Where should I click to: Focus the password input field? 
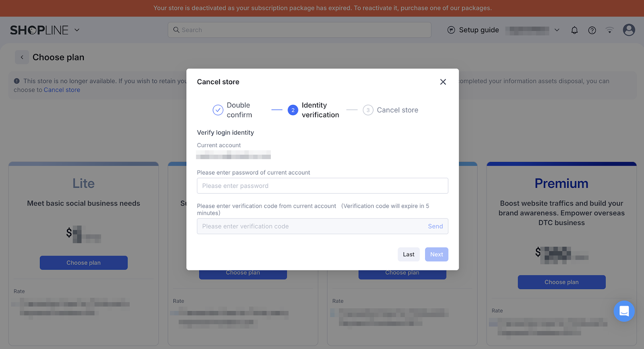322,186
